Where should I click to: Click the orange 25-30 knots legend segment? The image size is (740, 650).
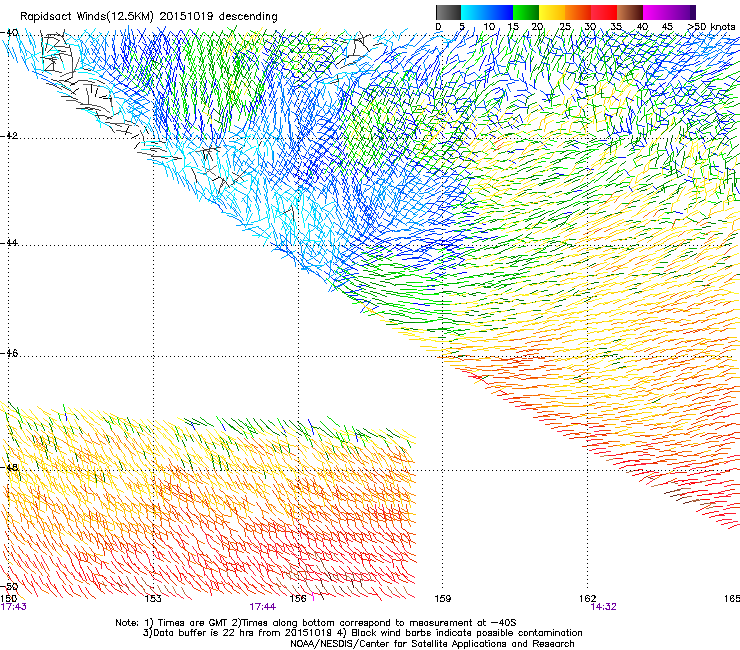pyautogui.click(x=578, y=12)
